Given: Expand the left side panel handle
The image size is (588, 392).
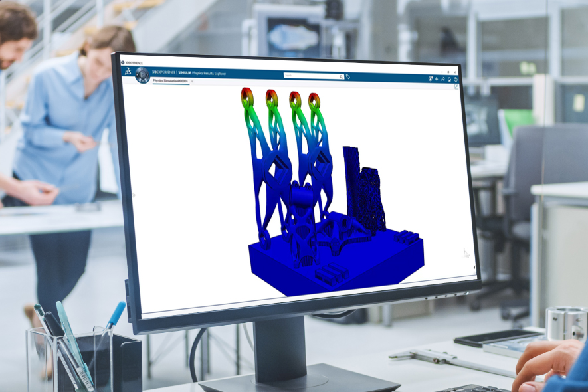Looking at the screenshot, I should click(x=134, y=195).
